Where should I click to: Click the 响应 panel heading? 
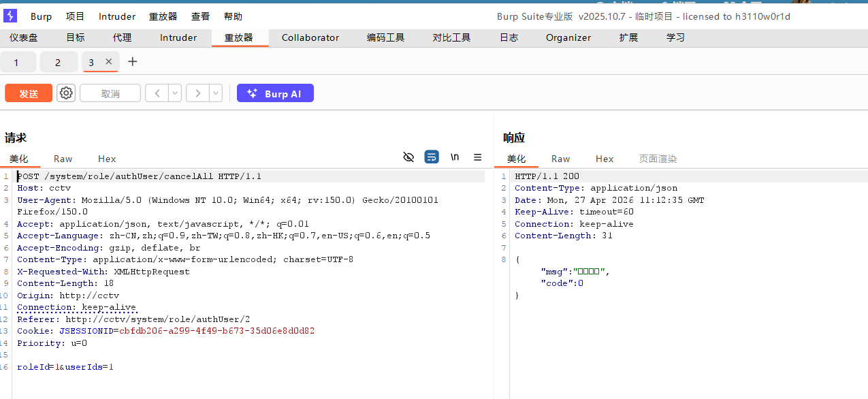514,138
